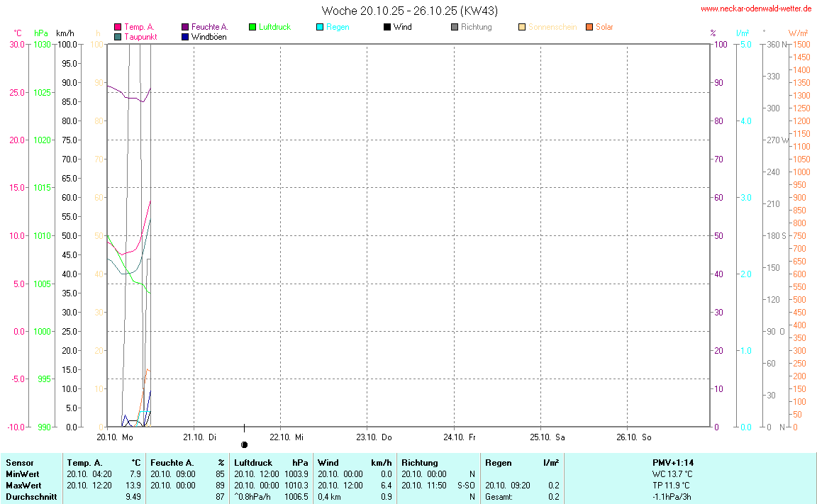Select the 23.10. Do date label
The height and width of the screenshot is (504, 817).
374,437
